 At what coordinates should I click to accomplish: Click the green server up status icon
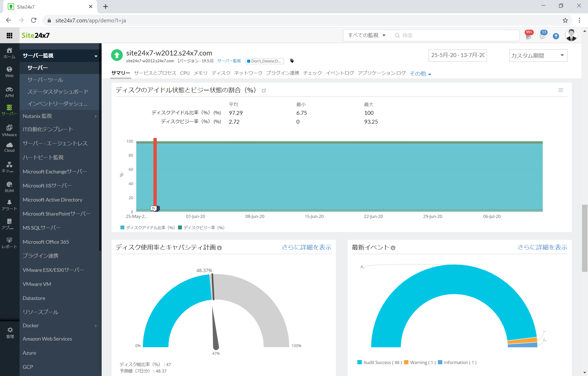pyautogui.click(x=117, y=55)
